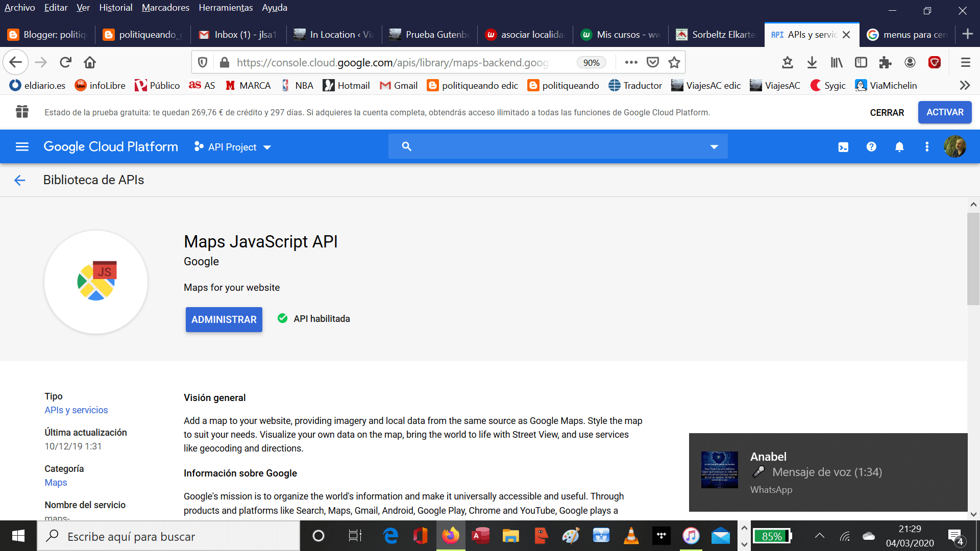Switch to the Mis cursos tab

pos(621,35)
